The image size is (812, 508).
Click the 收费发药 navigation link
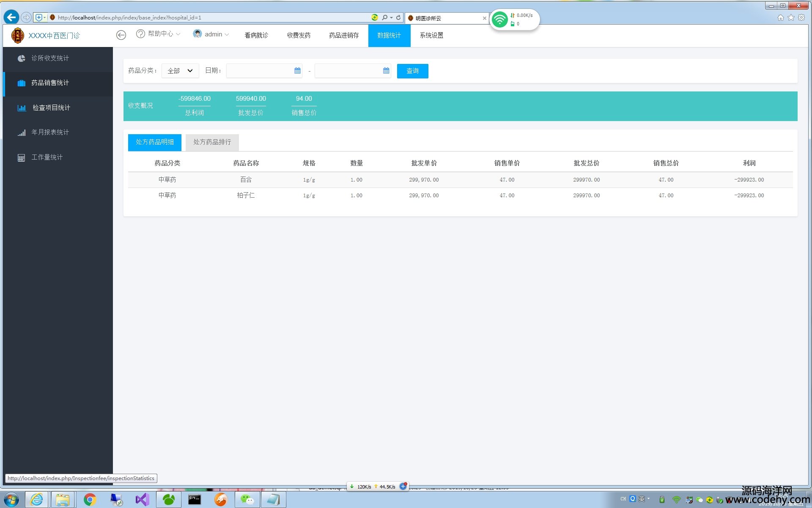point(299,36)
